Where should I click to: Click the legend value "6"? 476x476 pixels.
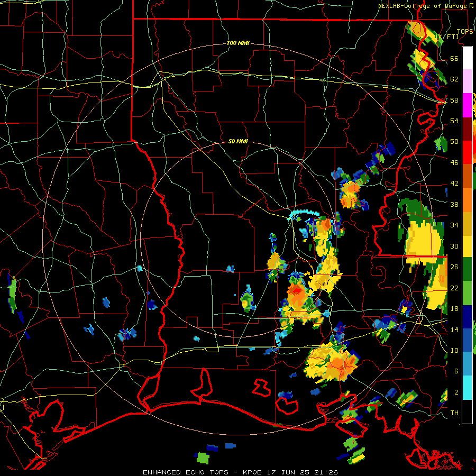coord(456,371)
